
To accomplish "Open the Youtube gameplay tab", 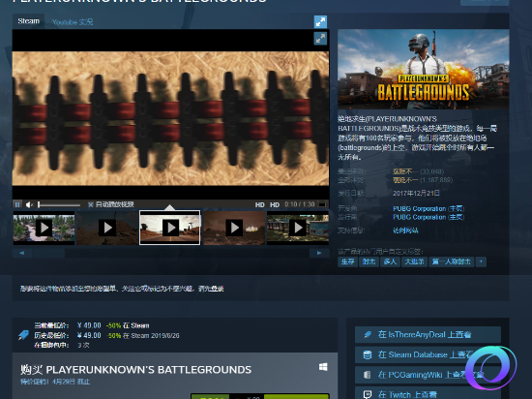I will 73,22.
